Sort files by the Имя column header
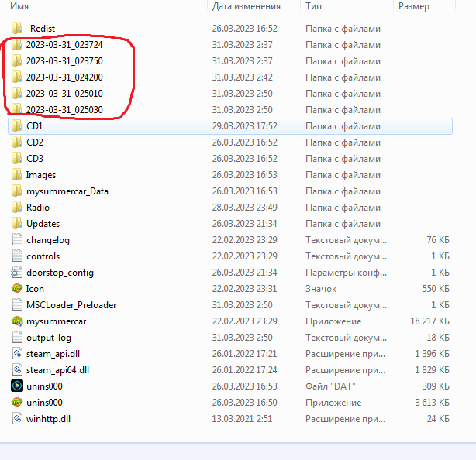The height and width of the screenshot is (460, 476). coord(19,6)
